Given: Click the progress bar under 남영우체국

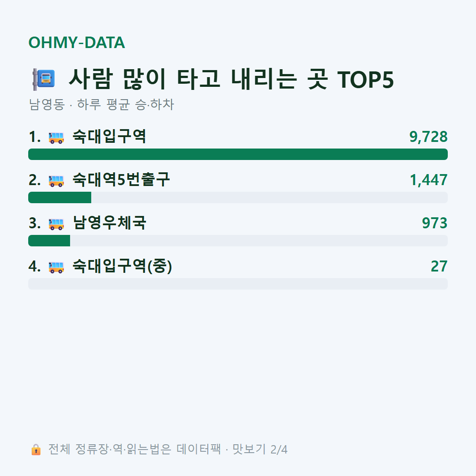Looking at the screenshot, I should (238, 241).
